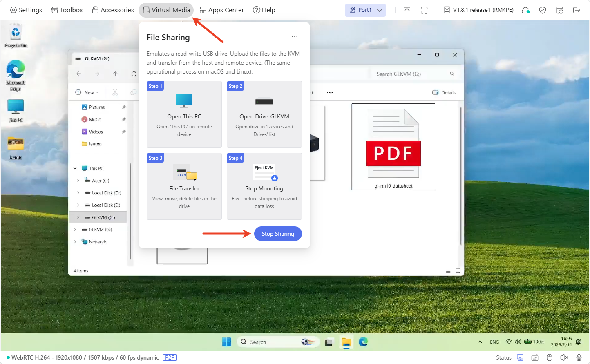Expand the Local Disk (D:) node

pyautogui.click(x=78, y=193)
